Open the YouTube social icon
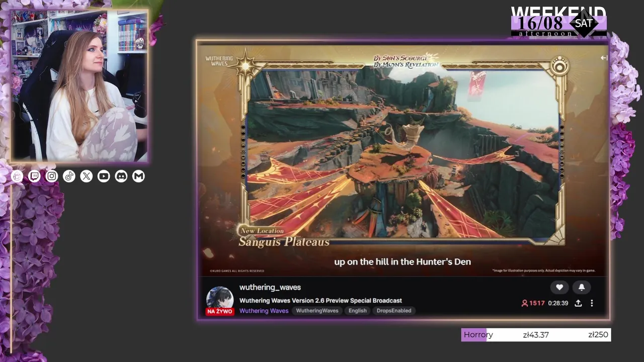 pos(104,176)
